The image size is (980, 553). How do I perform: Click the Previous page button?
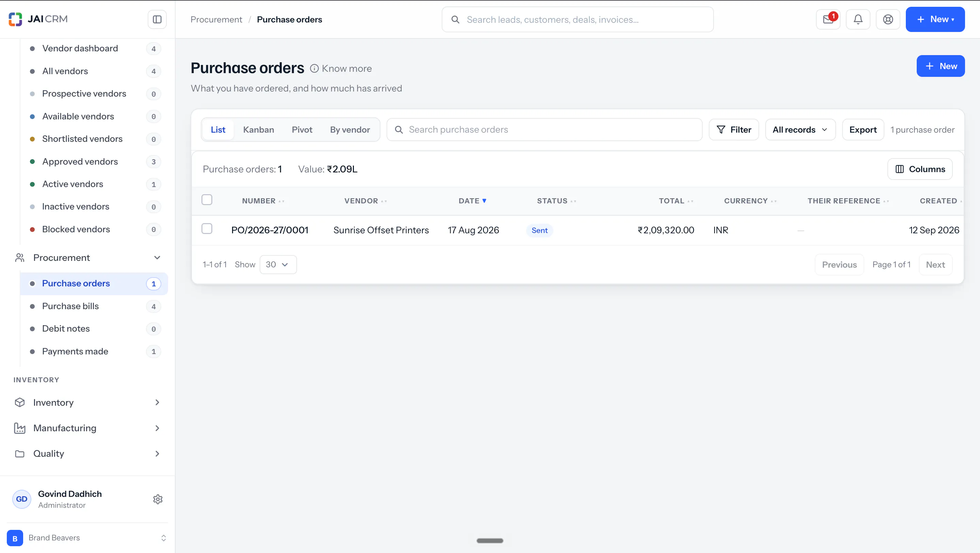tap(839, 265)
